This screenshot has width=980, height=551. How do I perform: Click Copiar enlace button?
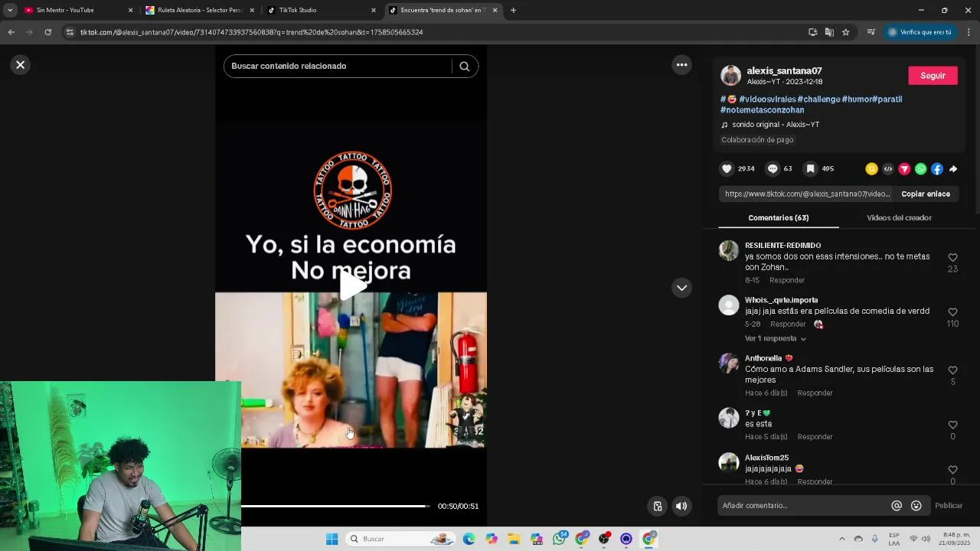926,194
